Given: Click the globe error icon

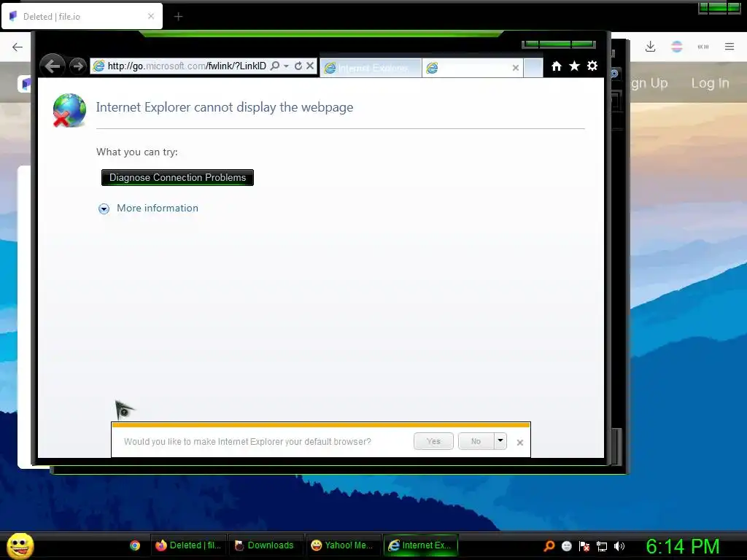Looking at the screenshot, I should (69, 111).
